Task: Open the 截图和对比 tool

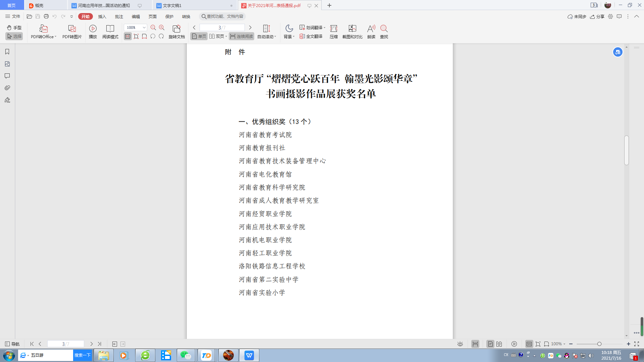Action: [x=352, y=29]
